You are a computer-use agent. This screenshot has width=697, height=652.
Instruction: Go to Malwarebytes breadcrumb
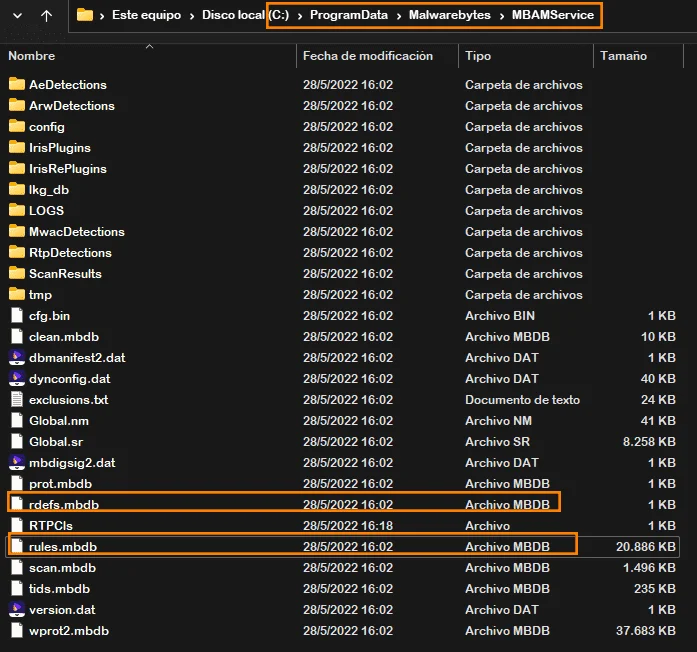449,15
